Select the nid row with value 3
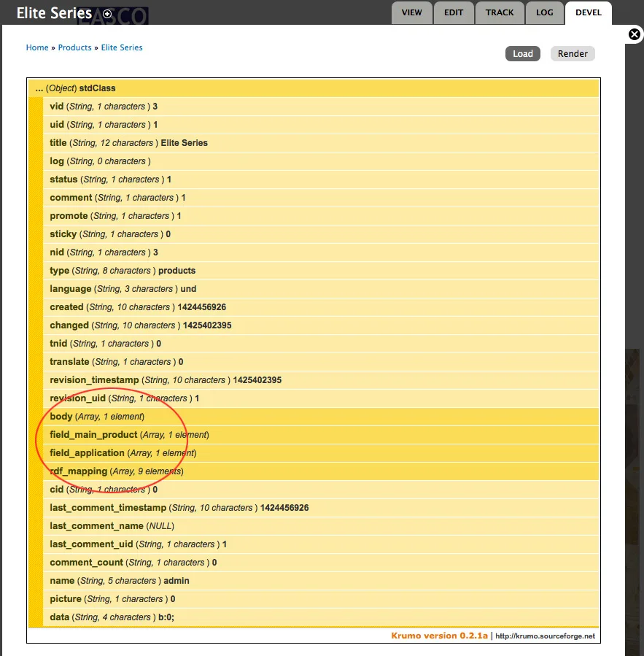This screenshot has height=656, width=644. click(x=321, y=252)
